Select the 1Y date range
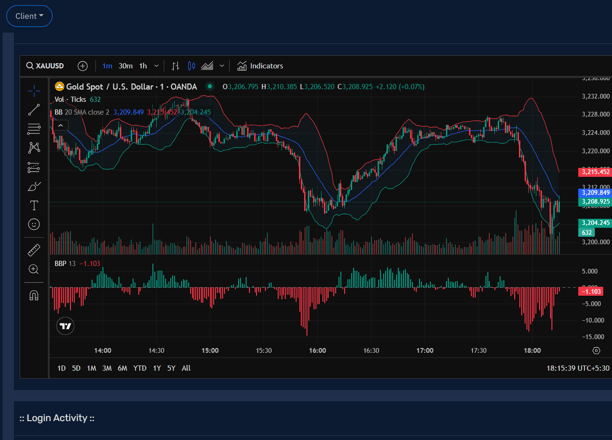 pos(157,368)
